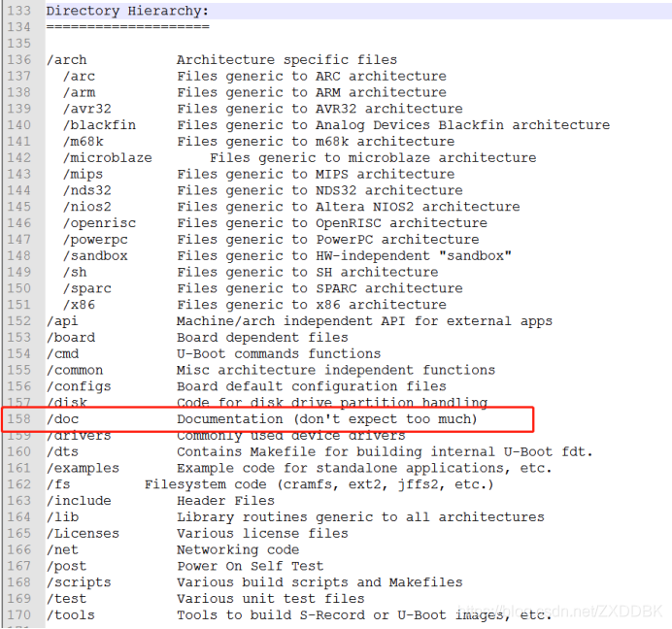
Task: Select the '/m68k' directory entry
Action: [x=84, y=141]
